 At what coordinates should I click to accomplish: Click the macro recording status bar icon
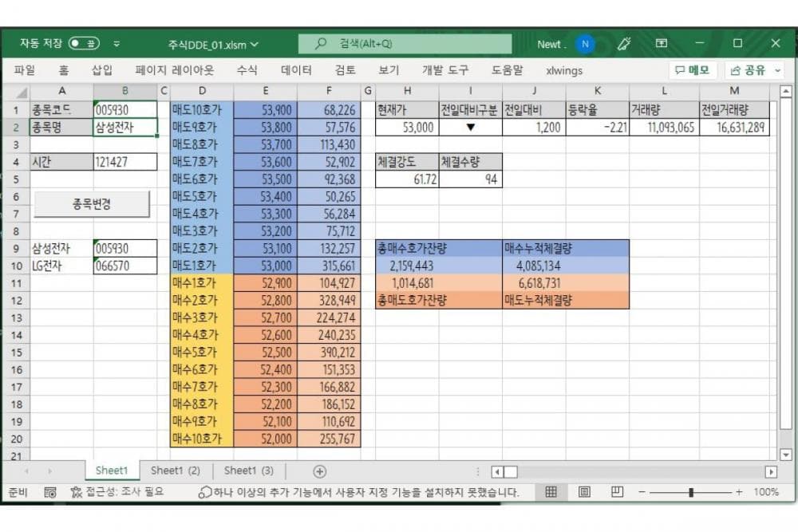(x=49, y=492)
